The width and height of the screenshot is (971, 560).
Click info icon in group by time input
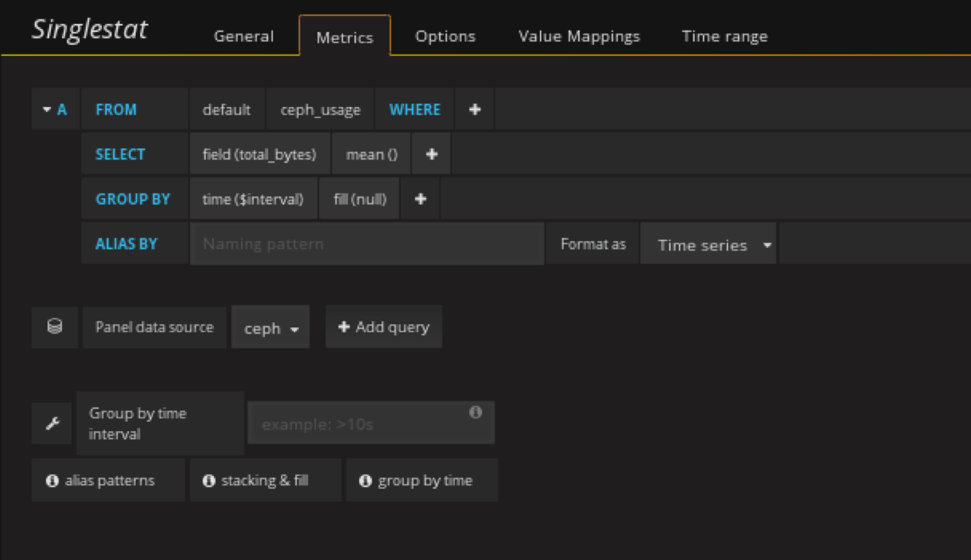475,412
